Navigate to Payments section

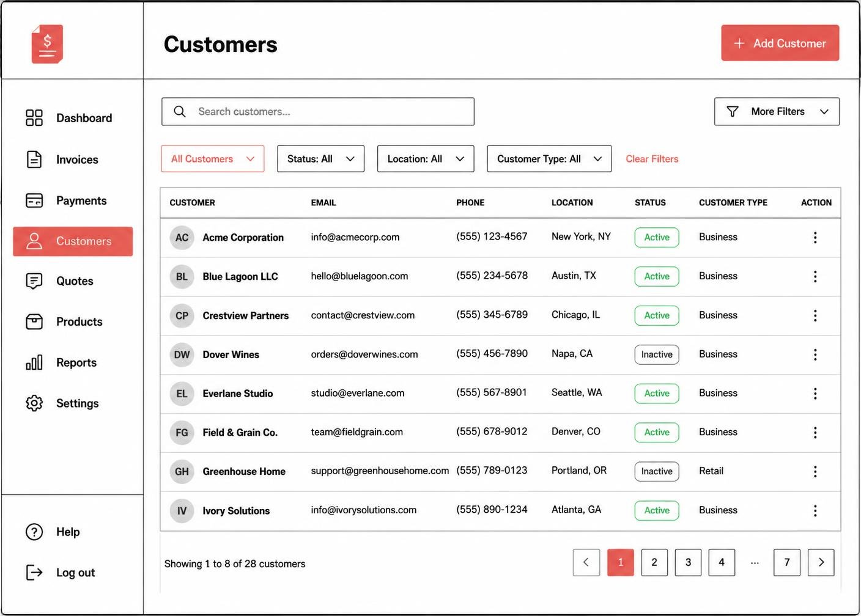67,200
